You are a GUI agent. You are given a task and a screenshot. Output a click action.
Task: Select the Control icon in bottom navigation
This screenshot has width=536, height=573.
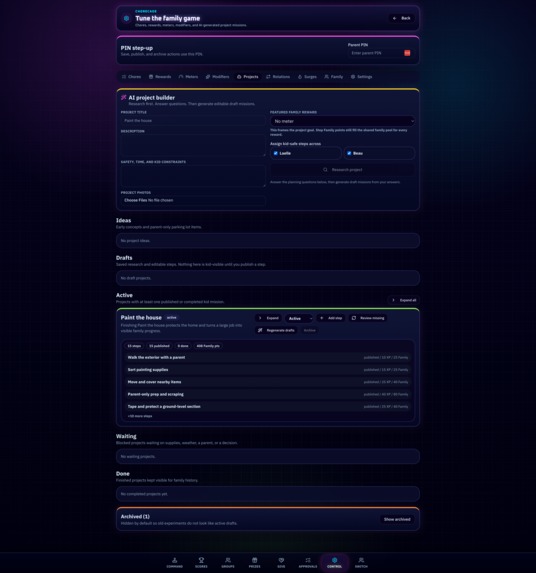335,560
